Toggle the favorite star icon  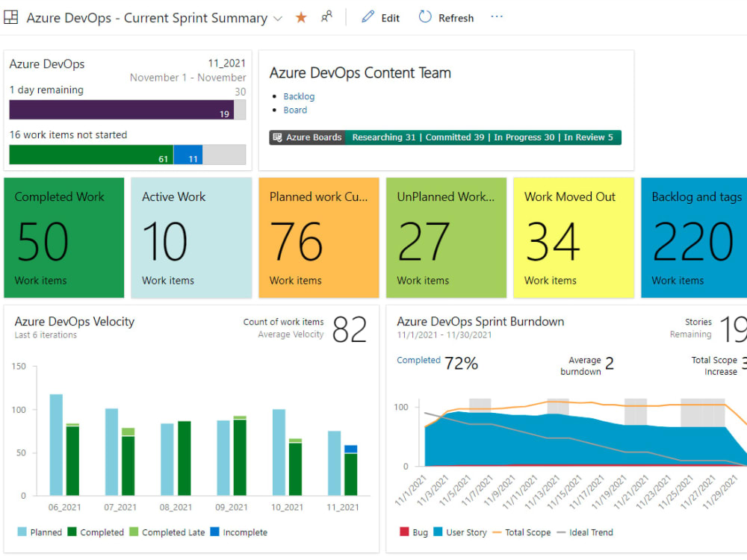(x=301, y=18)
